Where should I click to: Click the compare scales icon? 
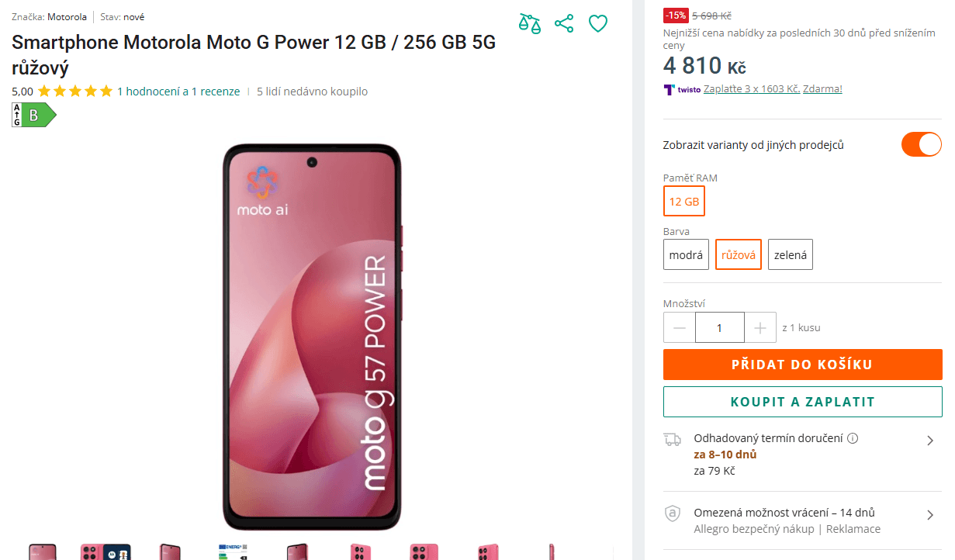529,23
